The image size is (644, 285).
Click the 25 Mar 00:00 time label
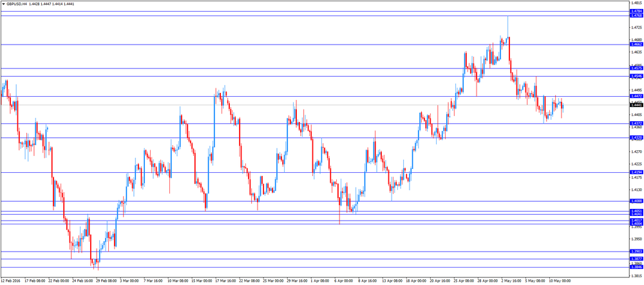(274, 282)
